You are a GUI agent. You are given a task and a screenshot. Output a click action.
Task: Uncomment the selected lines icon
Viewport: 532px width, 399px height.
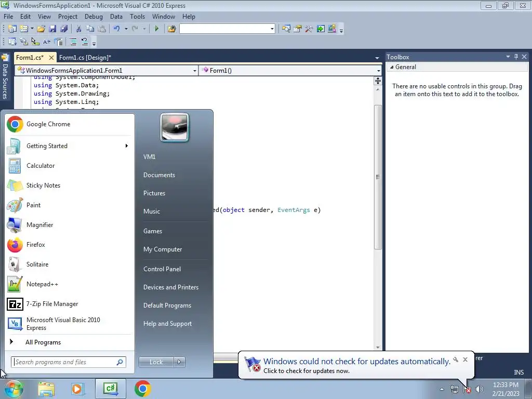pos(85,42)
